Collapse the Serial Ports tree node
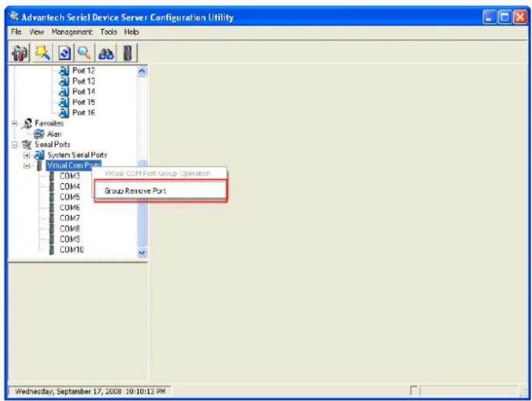 point(14,145)
